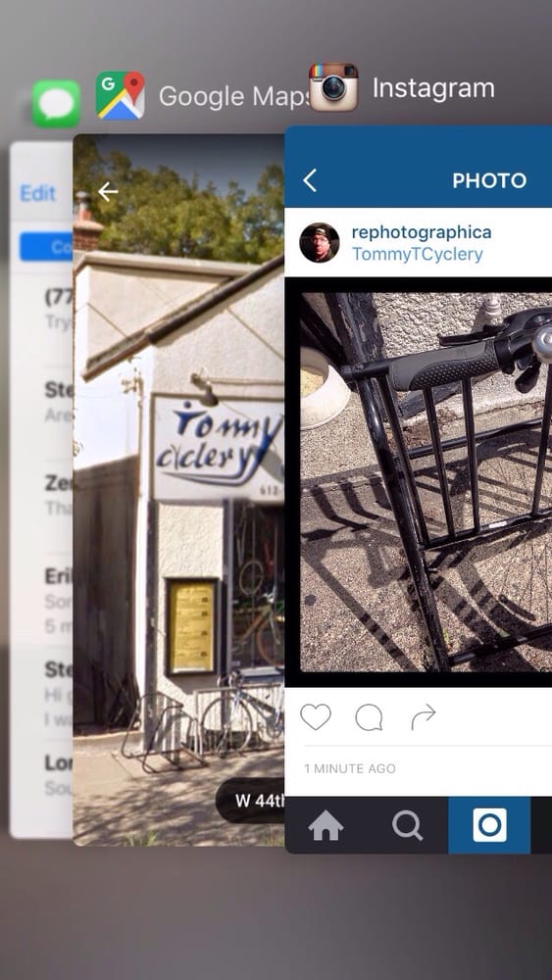Screen dimensions: 552x980
Task: Select the Instagram camera tab
Action: (489, 825)
